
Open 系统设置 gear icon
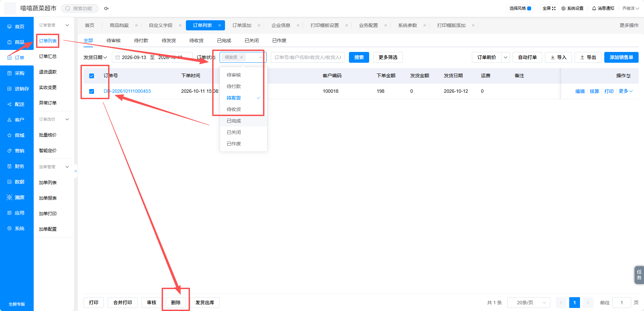click(563, 8)
